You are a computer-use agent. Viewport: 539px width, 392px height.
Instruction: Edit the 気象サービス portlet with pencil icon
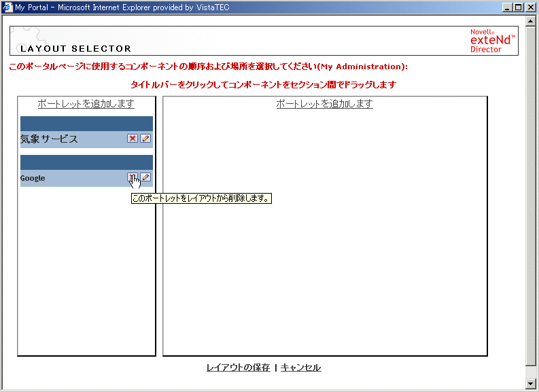[145, 139]
